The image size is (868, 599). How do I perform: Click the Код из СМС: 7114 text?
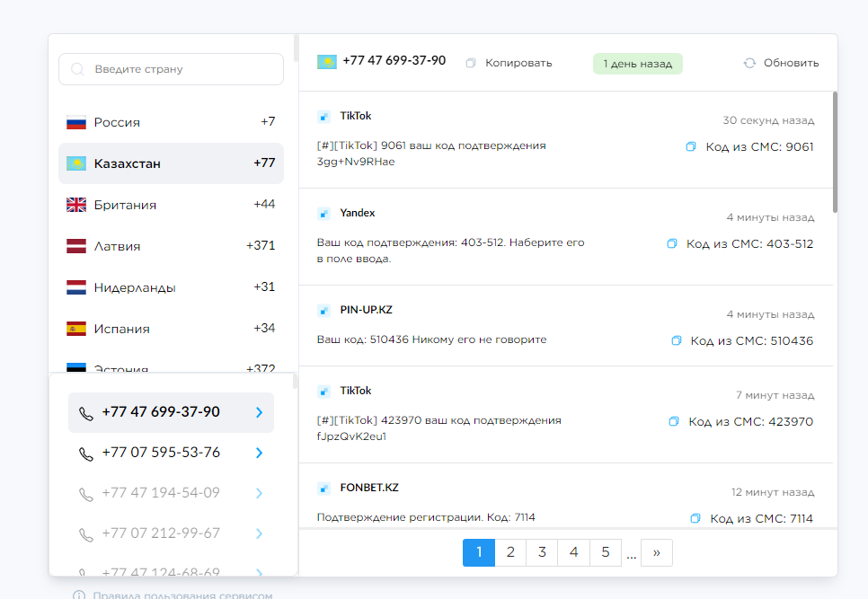pos(762,519)
